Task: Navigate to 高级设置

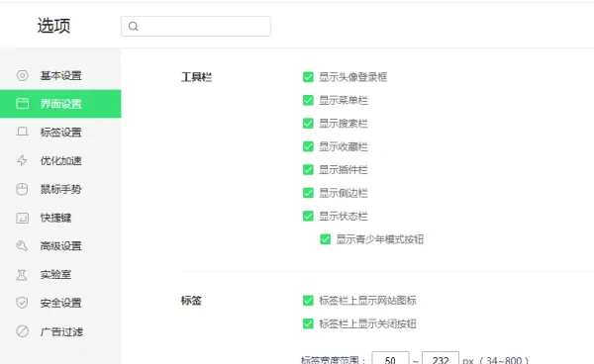Action: tap(60, 246)
